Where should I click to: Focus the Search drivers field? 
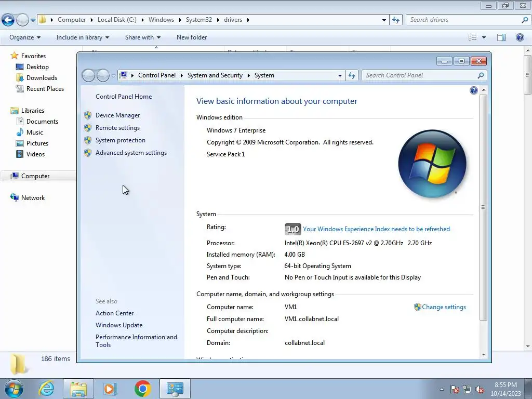pyautogui.click(x=464, y=20)
